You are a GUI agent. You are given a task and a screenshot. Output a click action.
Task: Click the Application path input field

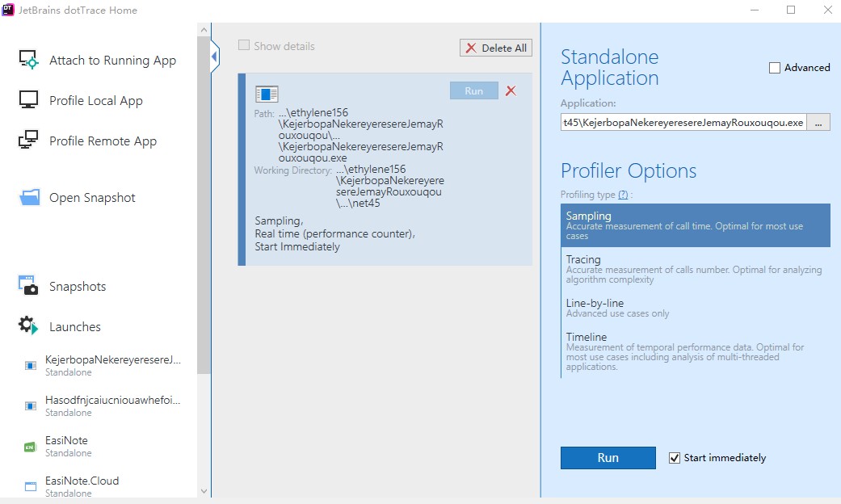pos(683,122)
